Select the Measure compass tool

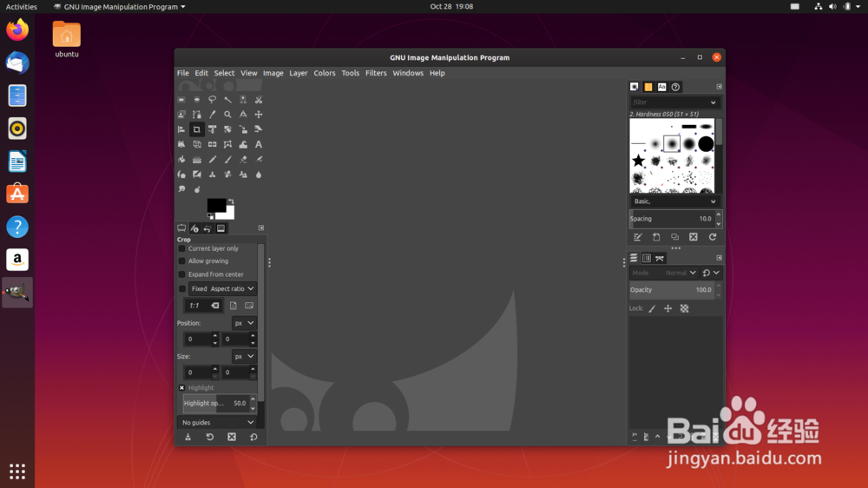click(243, 115)
